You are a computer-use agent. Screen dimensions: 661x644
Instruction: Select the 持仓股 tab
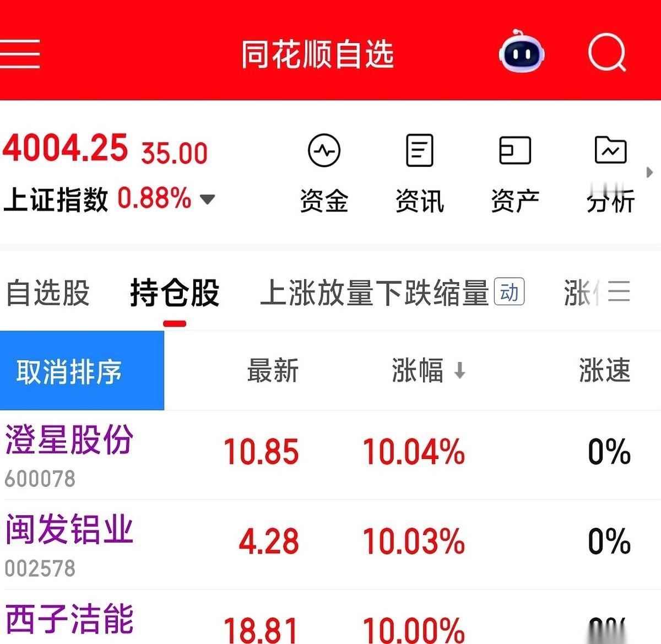(175, 293)
